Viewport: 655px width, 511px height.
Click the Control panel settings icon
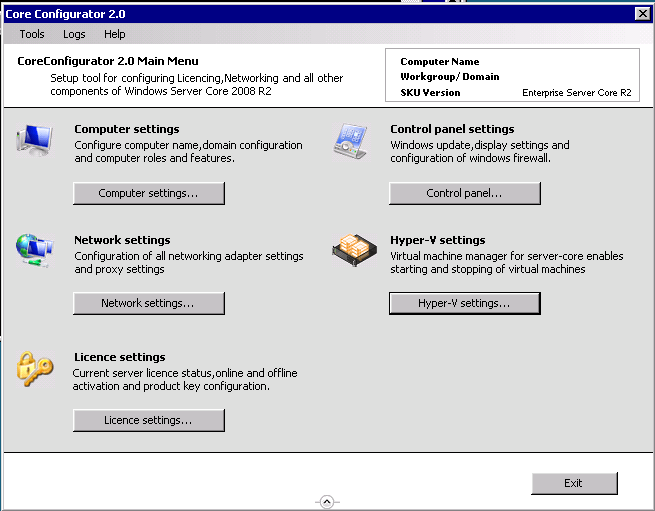coord(351,141)
